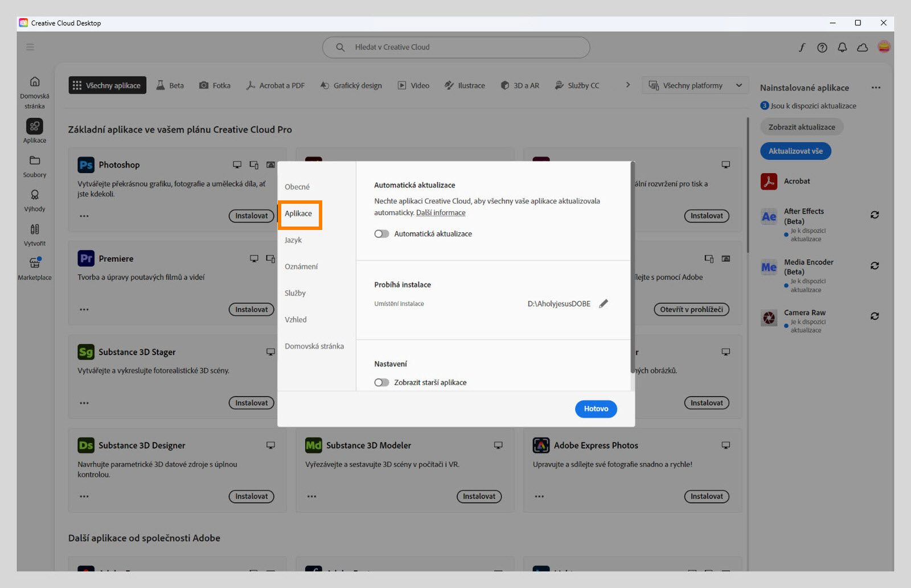Select Domovská stránka preferences tab

pyautogui.click(x=314, y=346)
